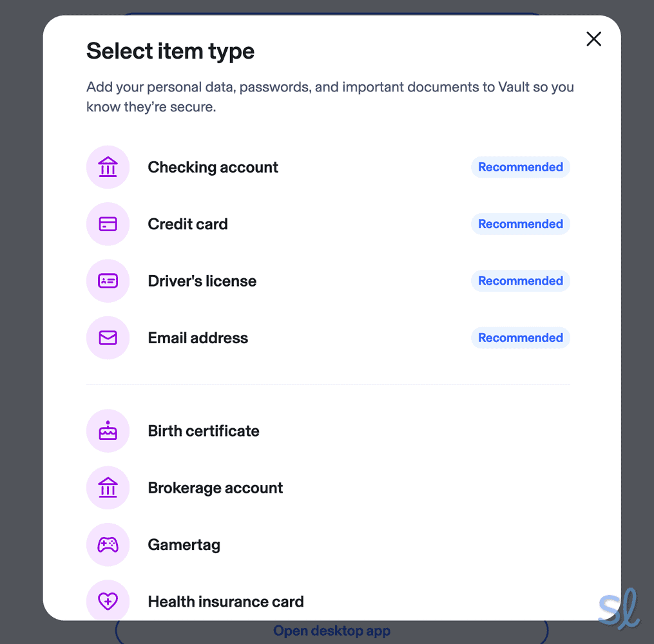
Task: Click the Gamertag controller icon
Action: tap(108, 545)
